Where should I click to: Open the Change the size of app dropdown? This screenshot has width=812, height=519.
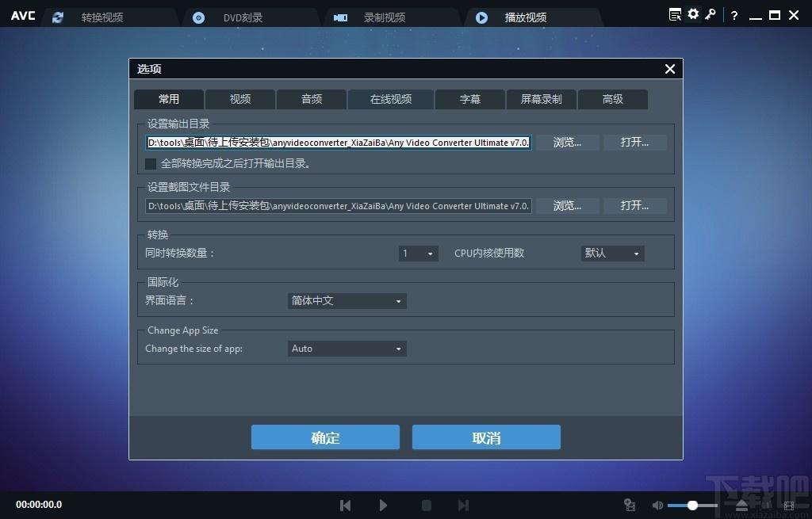point(347,349)
